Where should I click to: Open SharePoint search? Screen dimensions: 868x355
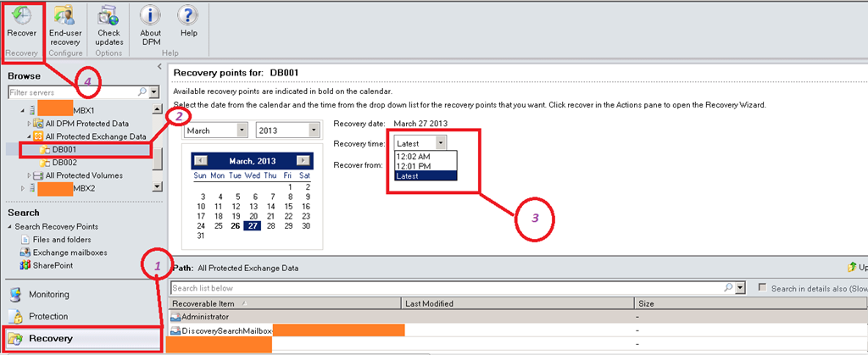[53, 265]
